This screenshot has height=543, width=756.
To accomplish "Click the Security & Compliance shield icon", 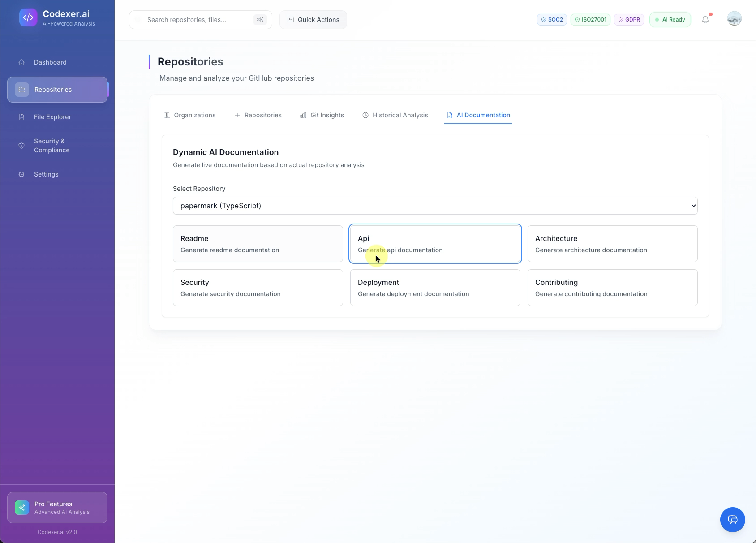I will click(x=21, y=145).
